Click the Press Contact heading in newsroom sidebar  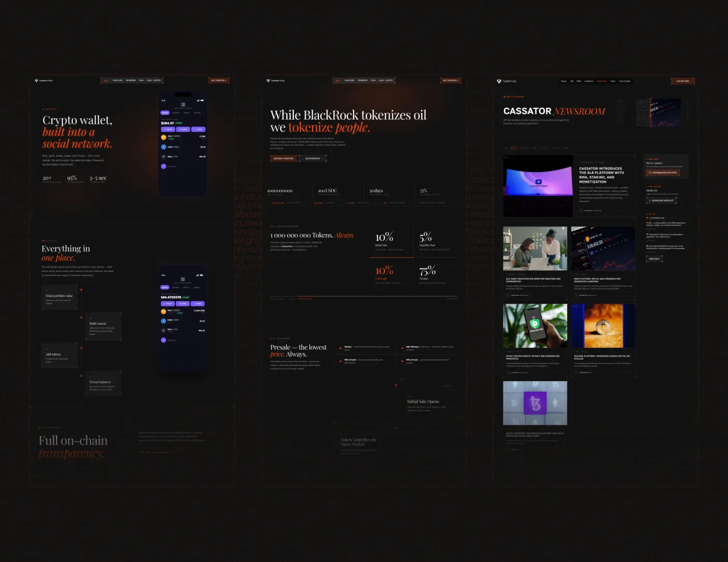(x=654, y=163)
